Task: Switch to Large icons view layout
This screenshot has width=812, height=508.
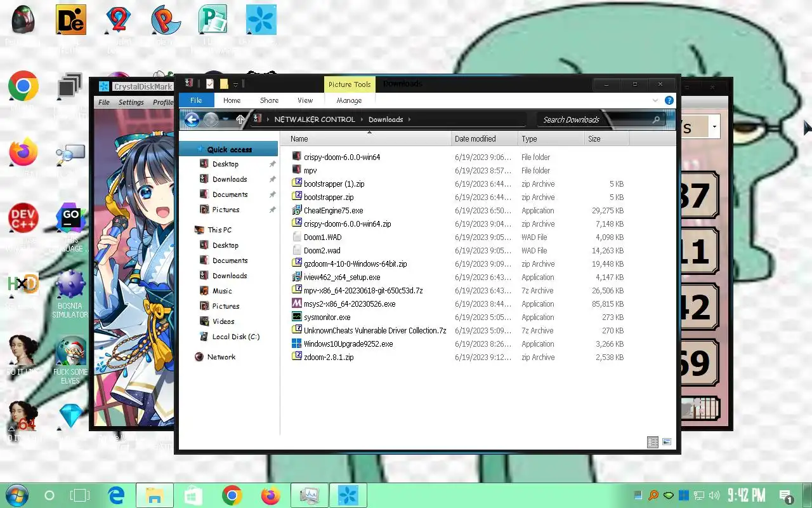Action: pos(667,443)
